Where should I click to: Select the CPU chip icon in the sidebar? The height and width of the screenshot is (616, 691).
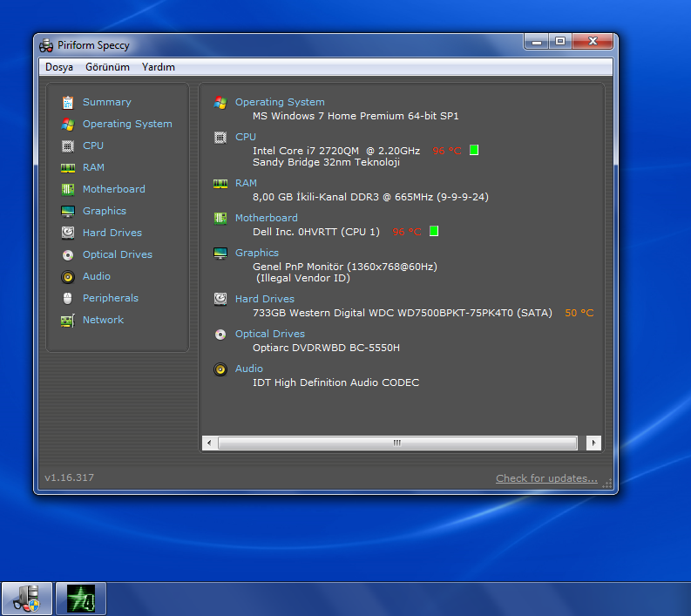click(x=67, y=146)
